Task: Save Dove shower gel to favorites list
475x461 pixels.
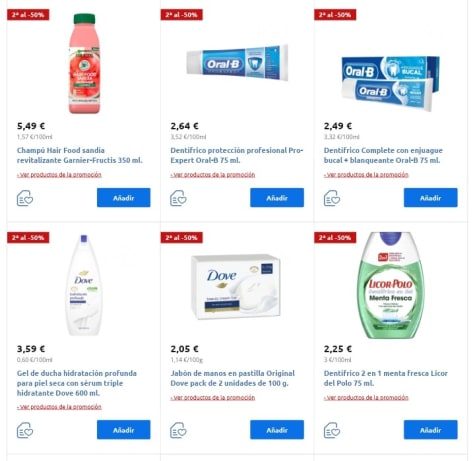Action: [25, 430]
